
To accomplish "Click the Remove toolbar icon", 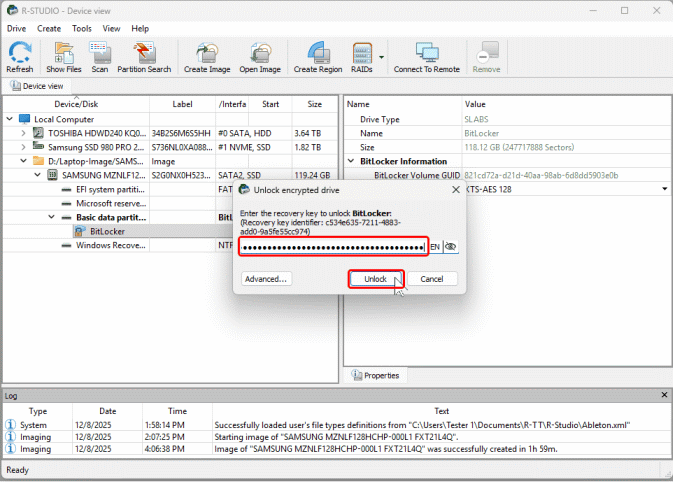I will tap(486, 57).
